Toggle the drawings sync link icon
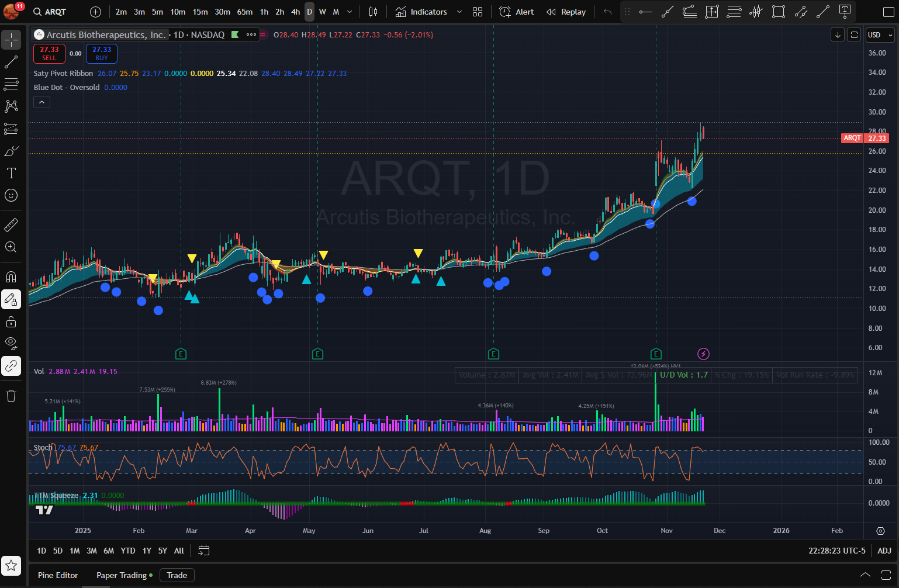This screenshot has height=588, width=899. 11,366
